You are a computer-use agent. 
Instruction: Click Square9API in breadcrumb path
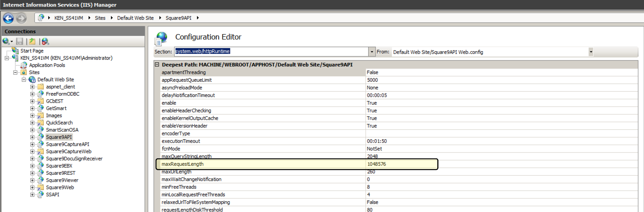click(x=178, y=18)
